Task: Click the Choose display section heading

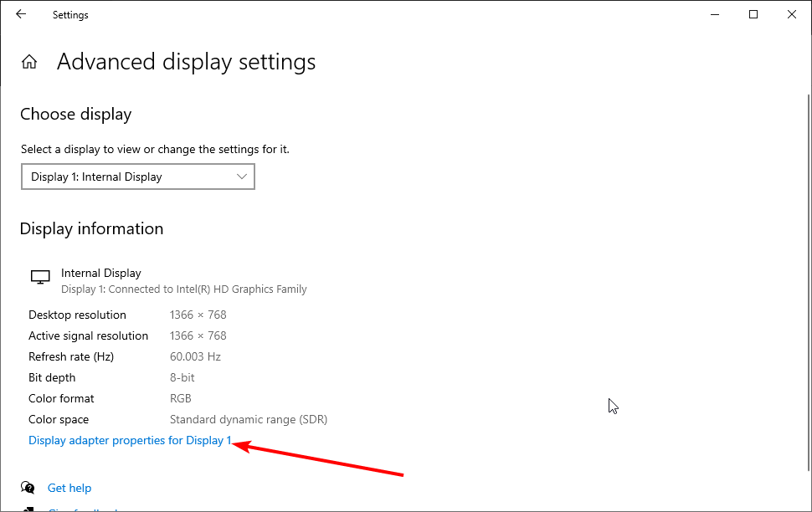Action: (x=76, y=114)
